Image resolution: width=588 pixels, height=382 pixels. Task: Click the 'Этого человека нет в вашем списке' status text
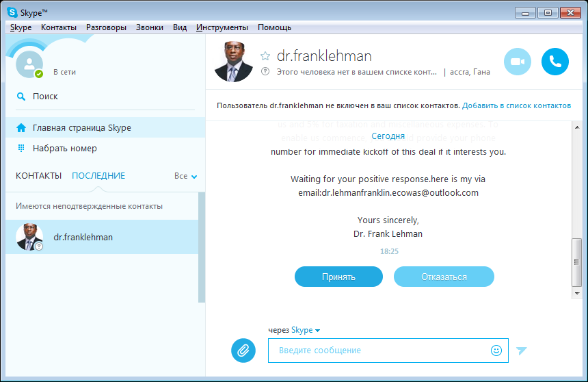coord(357,72)
